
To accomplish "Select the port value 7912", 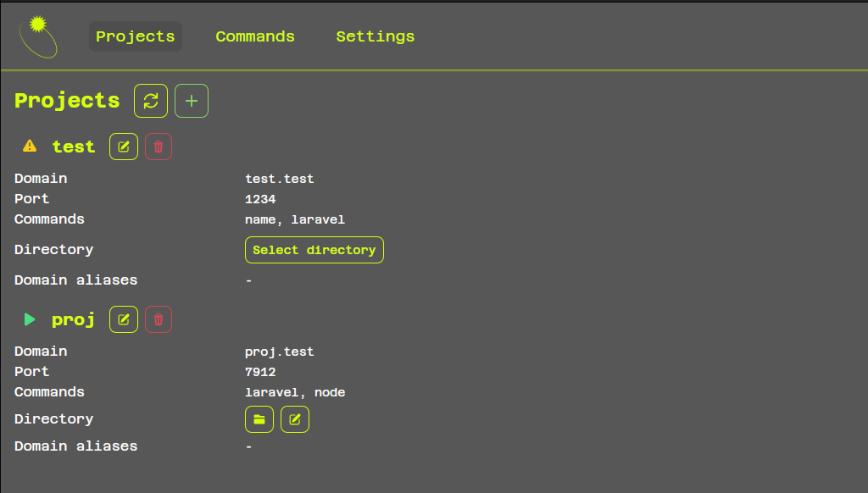I will [260, 372].
